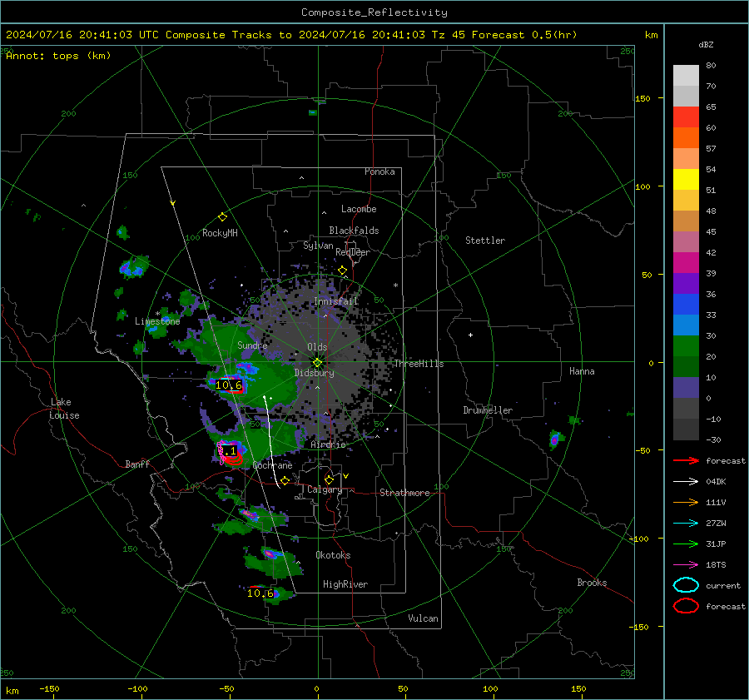Pick the yellow swatch below the 54 dBZ label

click(686, 179)
